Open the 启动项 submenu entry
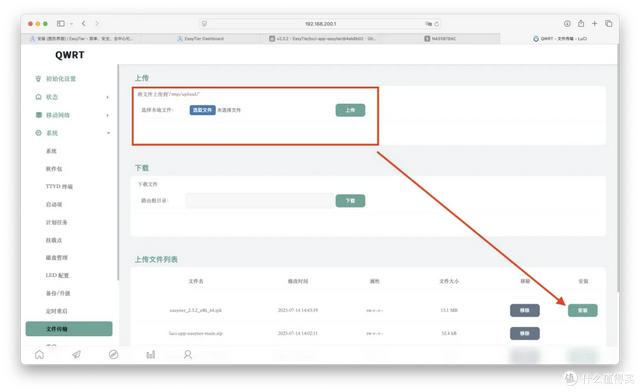The height and width of the screenshot is (392, 640). tap(54, 204)
